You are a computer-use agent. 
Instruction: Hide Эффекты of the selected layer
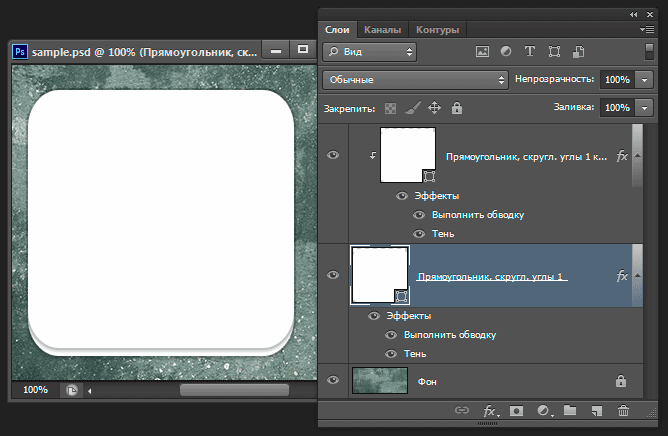374,316
